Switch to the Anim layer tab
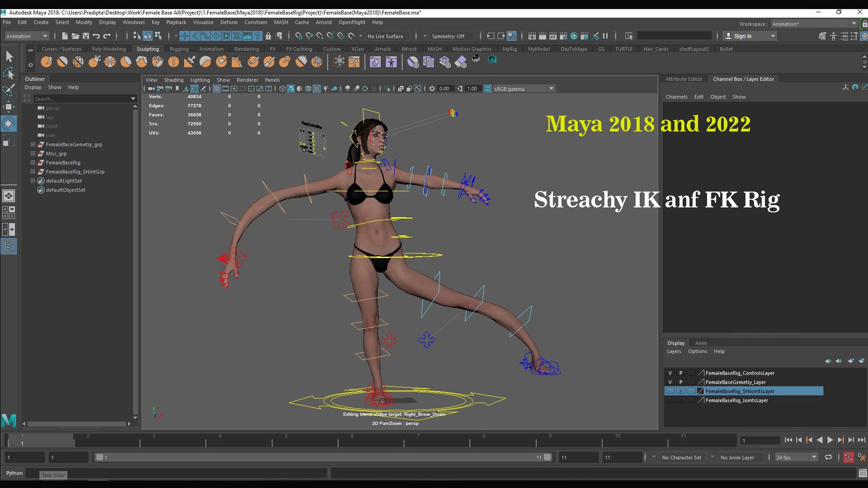The image size is (868, 488). point(701,343)
